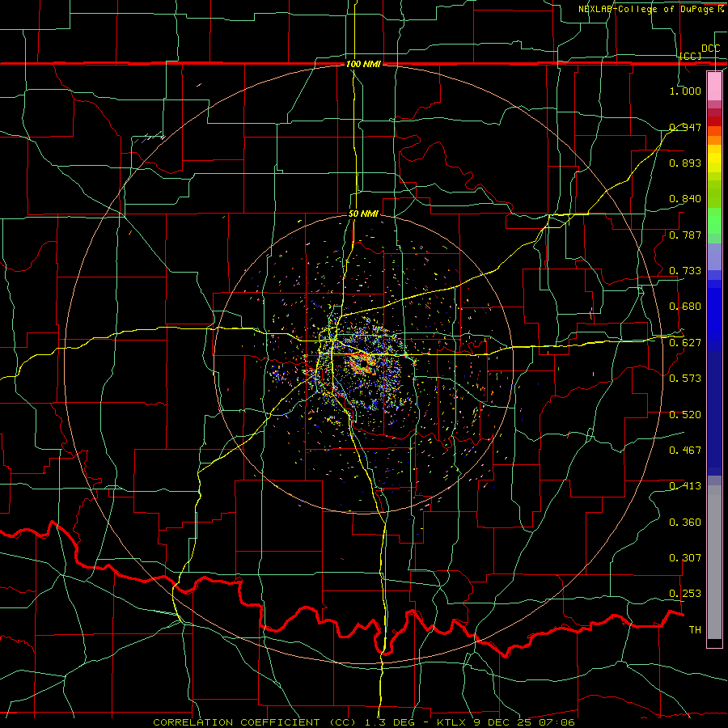The height and width of the screenshot is (728, 728).
Task: Click the 0.733 scale value
Action: [685, 271]
